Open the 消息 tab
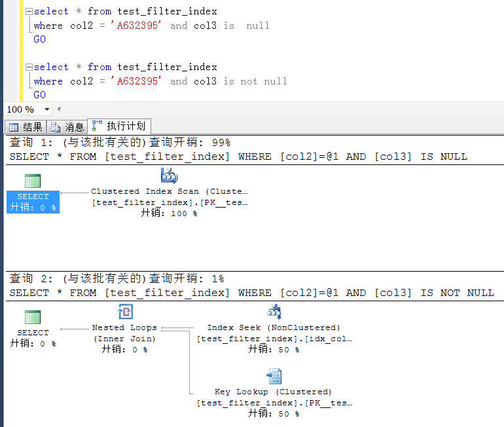The height and width of the screenshot is (427, 504). [67, 127]
